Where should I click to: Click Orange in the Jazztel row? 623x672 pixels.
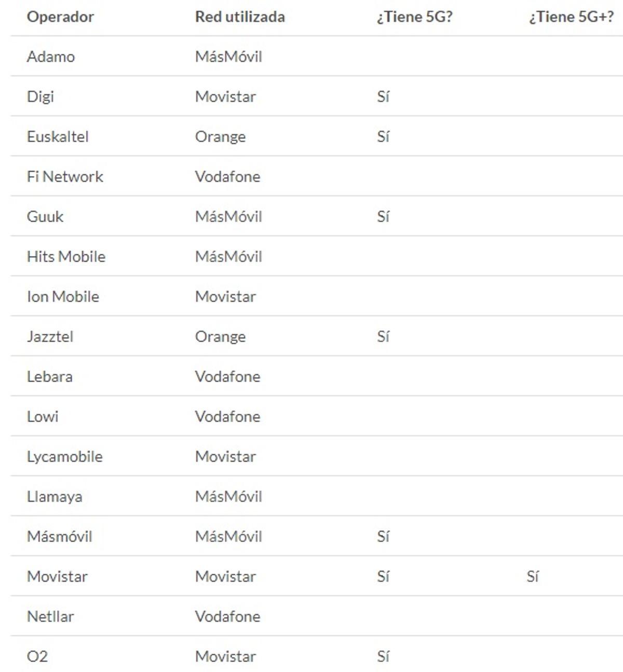click(x=220, y=337)
